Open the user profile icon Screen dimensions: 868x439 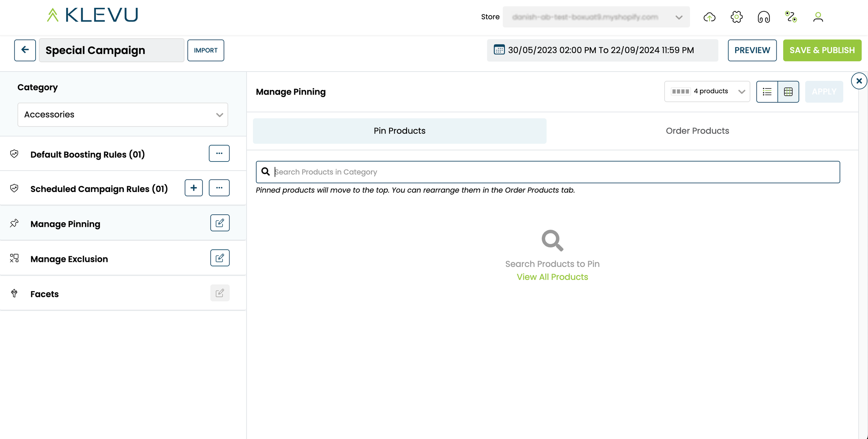[x=818, y=17]
